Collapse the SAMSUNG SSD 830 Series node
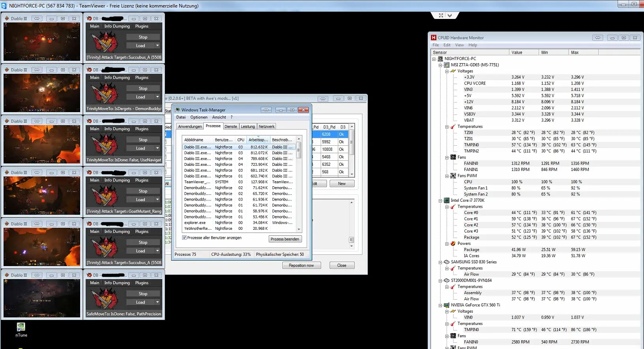 (440, 262)
